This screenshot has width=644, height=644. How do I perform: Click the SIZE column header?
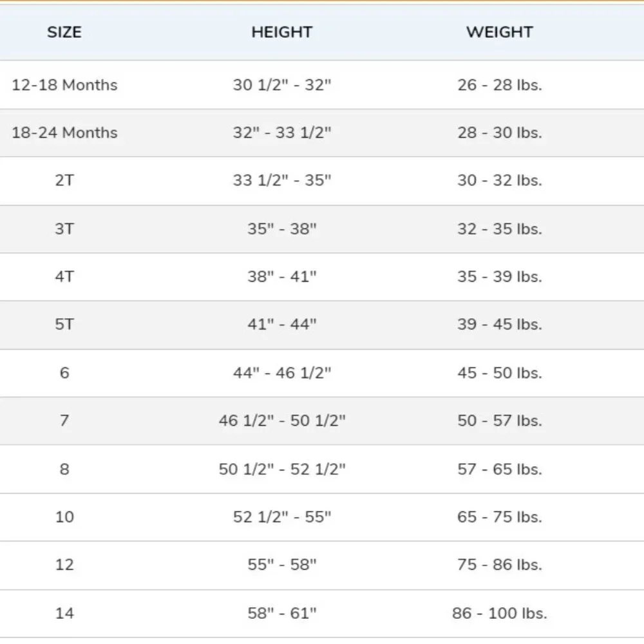[64, 32]
